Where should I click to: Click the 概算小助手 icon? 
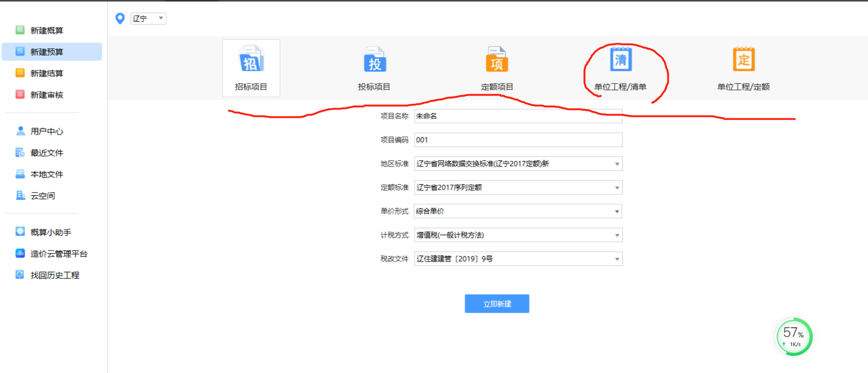tap(20, 232)
